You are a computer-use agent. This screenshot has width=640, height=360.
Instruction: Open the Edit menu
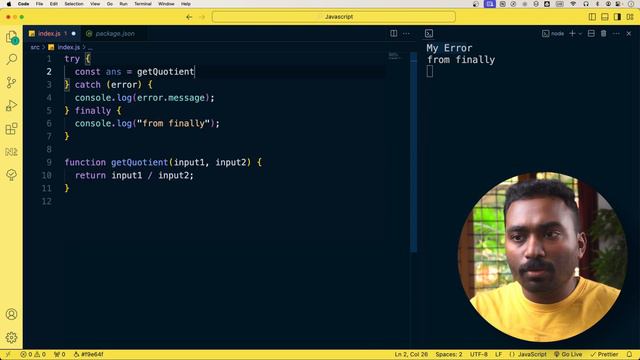pyautogui.click(x=53, y=4)
